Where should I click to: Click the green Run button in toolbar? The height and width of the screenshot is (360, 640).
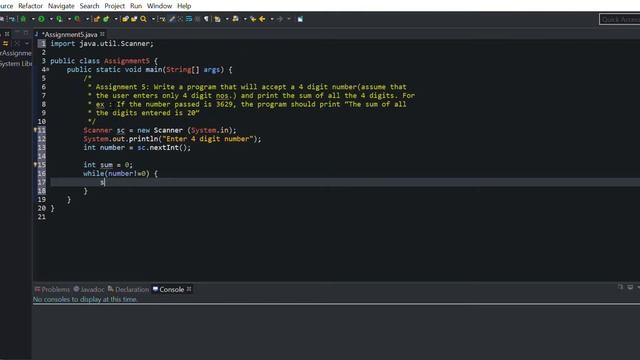(x=41, y=19)
